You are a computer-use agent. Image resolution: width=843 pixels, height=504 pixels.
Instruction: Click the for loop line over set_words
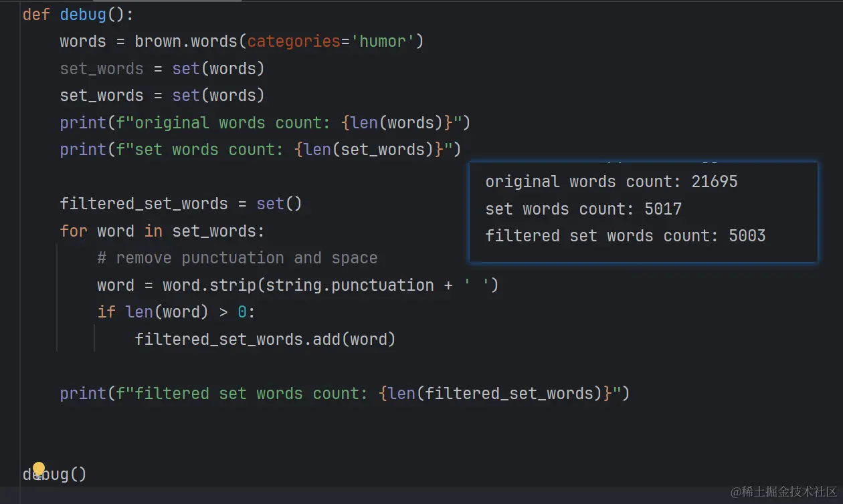click(162, 231)
